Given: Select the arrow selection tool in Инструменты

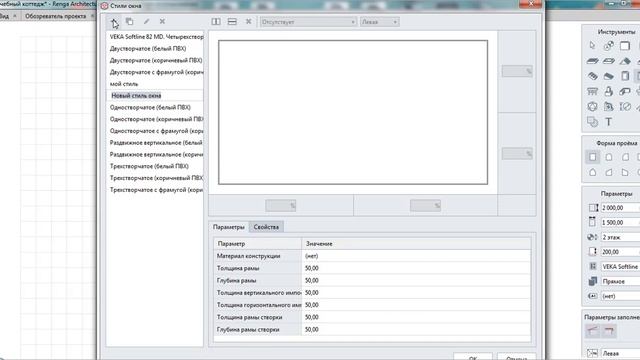Looking at the screenshot, I should [593, 46].
